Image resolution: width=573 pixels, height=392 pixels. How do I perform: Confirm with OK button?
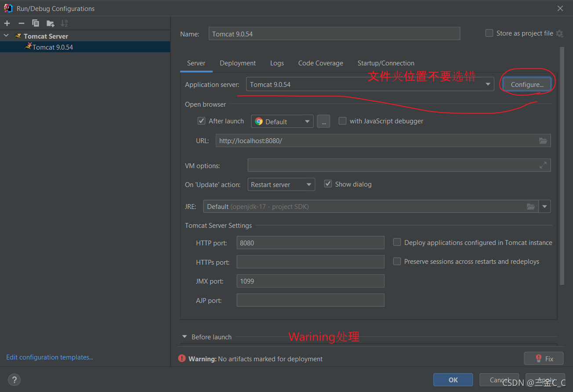pos(453,380)
